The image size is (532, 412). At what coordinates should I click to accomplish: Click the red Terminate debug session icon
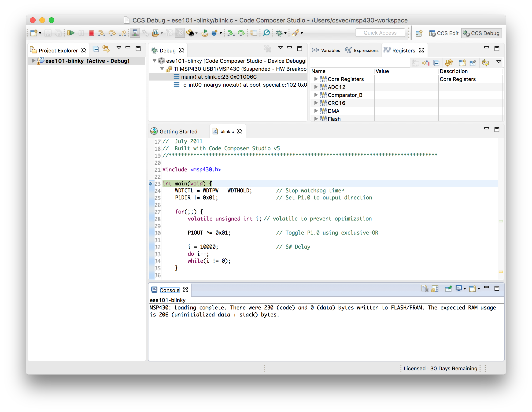point(91,33)
